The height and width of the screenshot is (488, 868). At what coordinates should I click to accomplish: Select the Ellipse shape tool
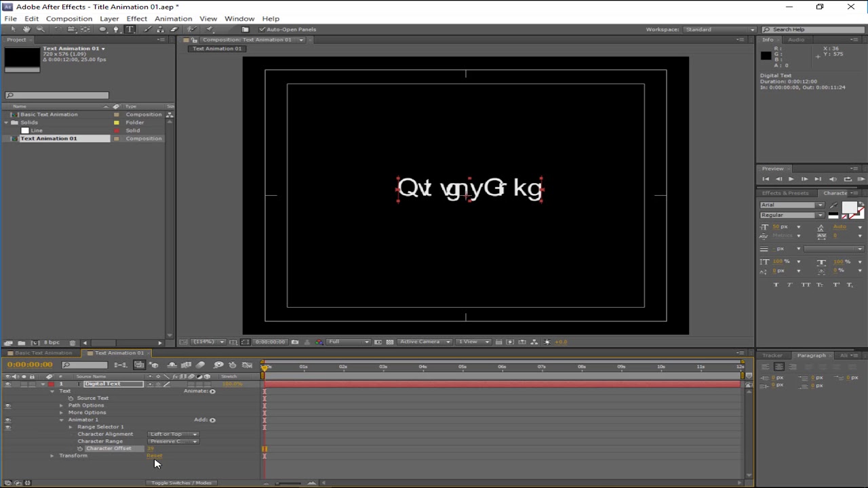tap(103, 29)
